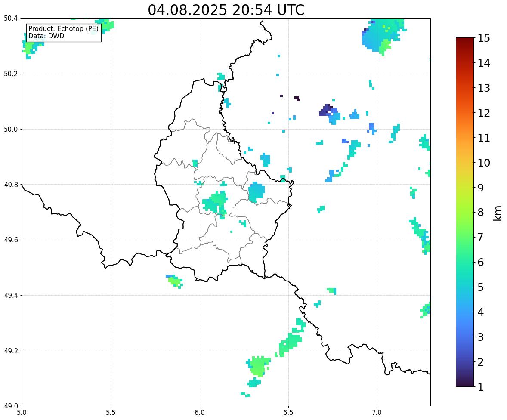Pick colorbar tick value 2
The height and width of the screenshot is (420, 507).
point(480,362)
